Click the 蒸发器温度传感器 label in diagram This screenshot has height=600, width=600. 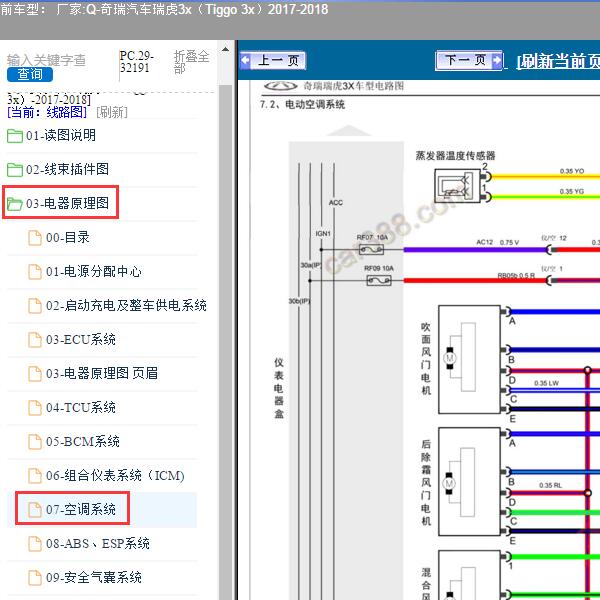click(455, 156)
